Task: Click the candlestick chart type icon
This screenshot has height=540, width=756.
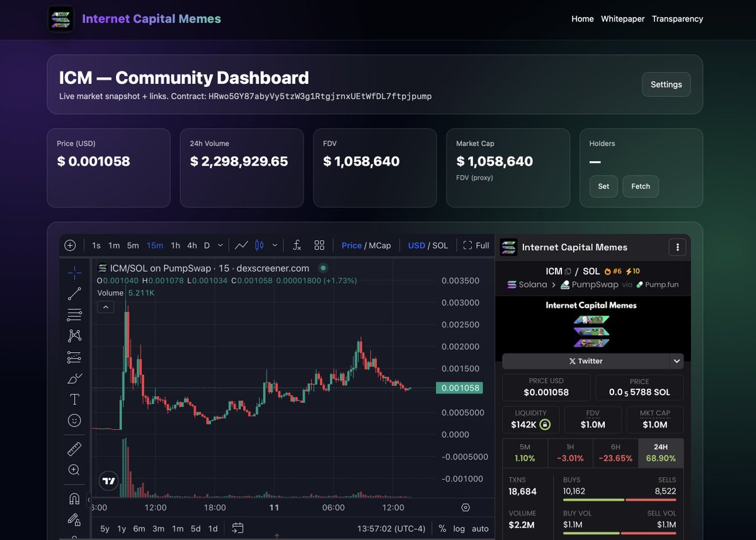Action: pos(259,245)
